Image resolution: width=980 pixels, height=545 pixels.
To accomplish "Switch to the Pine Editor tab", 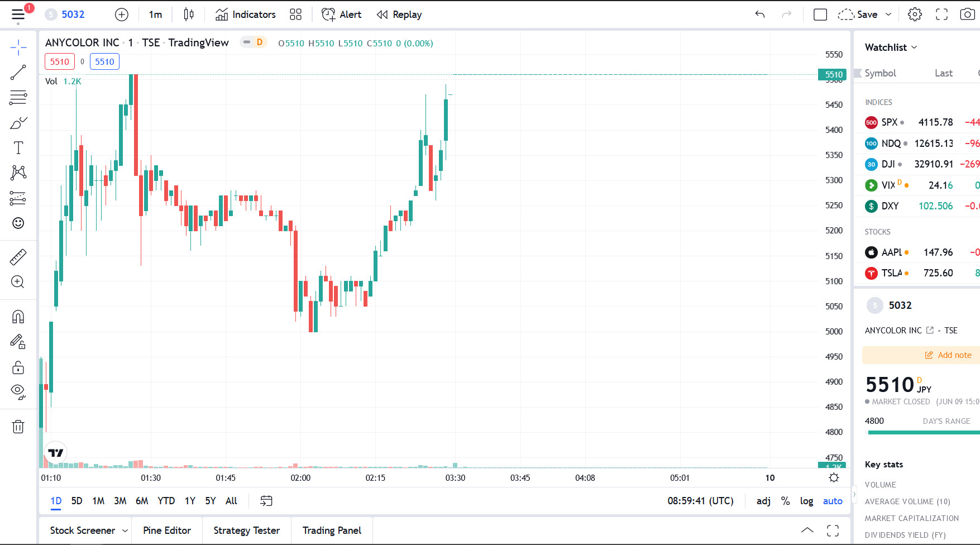I will point(167,530).
